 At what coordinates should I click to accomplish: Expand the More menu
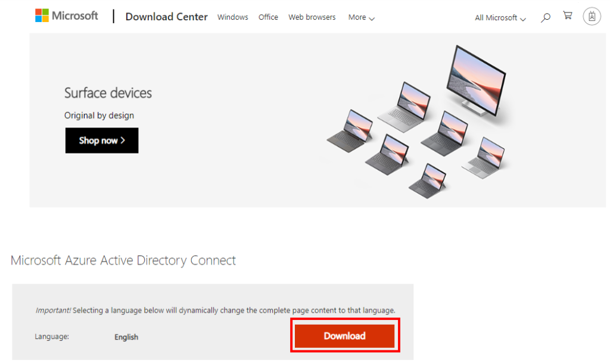point(362,17)
